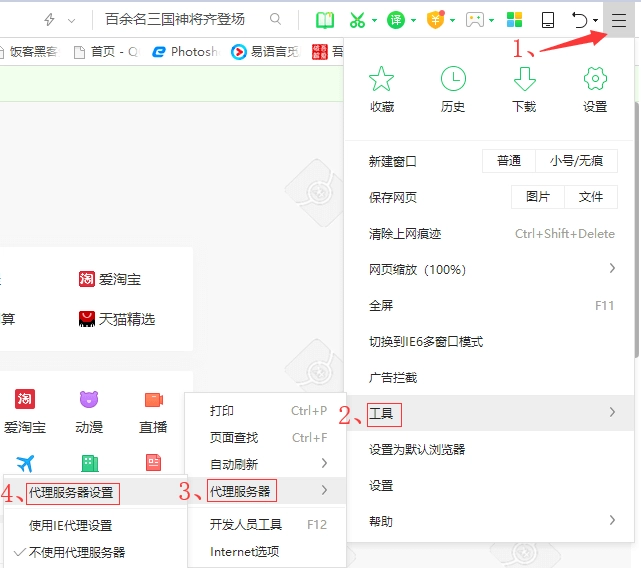Viewport: 641px width, 568px height.
Task: Click the green 译 translate icon
Action: [396, 20]
